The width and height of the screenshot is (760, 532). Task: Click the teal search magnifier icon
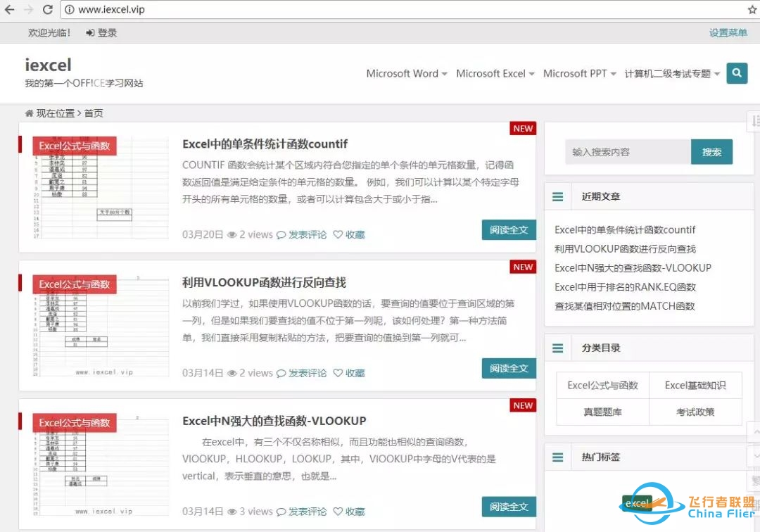(x=737, y=73)
